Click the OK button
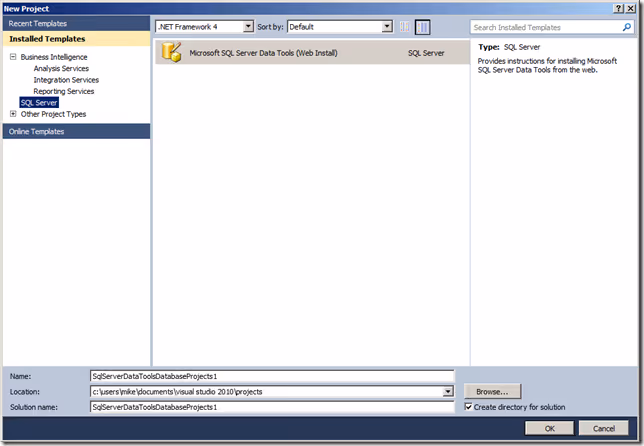644x446 pixels. [550, 428]
